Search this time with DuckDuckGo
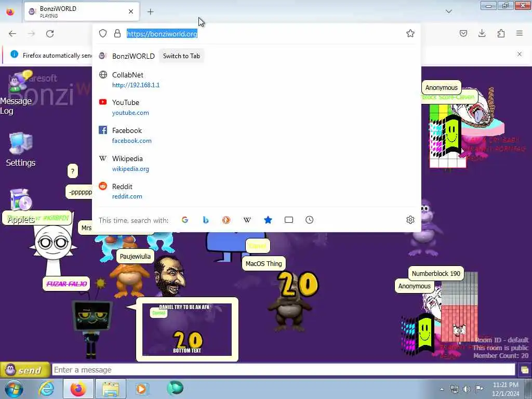Viewport: 532px width, 399px height. pos(227,220)
